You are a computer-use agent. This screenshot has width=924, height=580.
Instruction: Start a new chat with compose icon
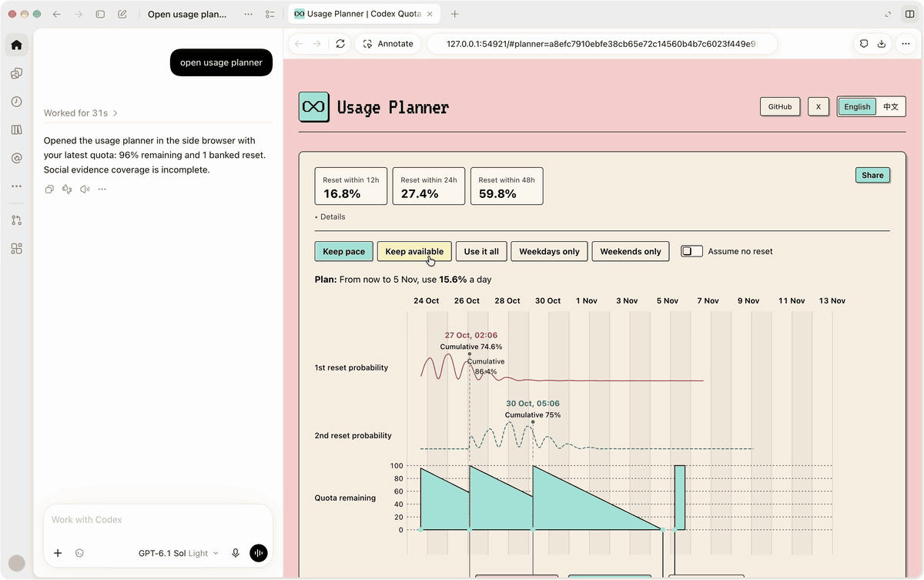tap(122, 14)
